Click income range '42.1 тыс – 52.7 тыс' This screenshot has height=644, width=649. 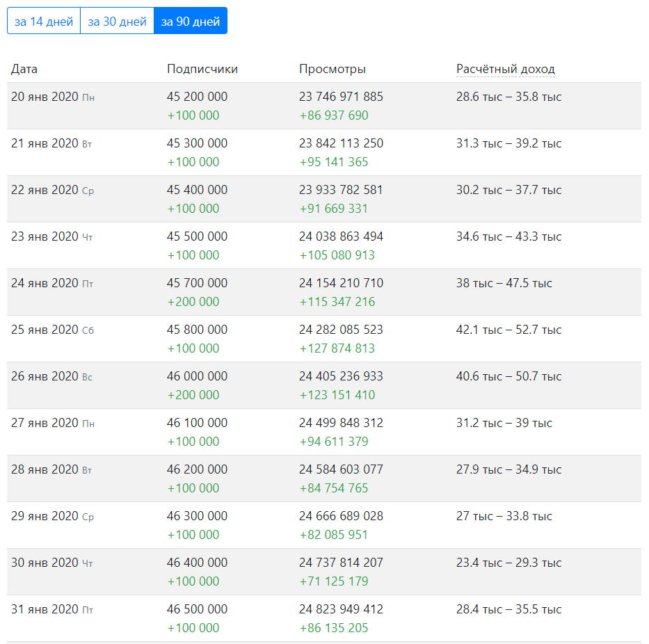508,330
